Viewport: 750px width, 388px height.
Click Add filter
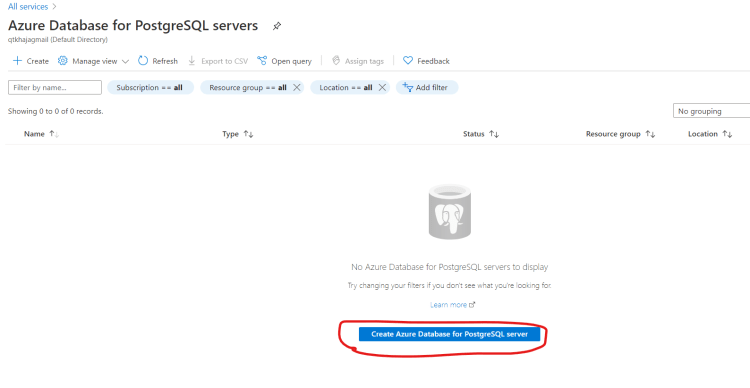pos(427,88)
